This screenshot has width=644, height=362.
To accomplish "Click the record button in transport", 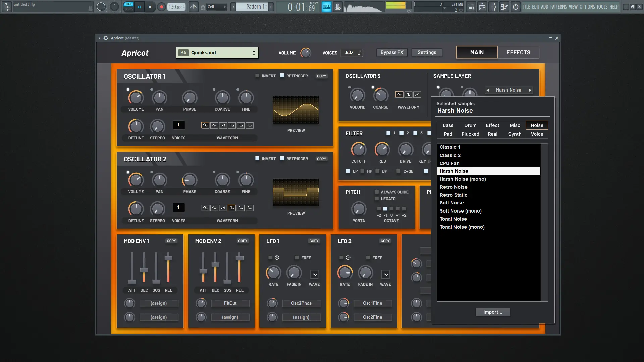I will click(162, 7).
